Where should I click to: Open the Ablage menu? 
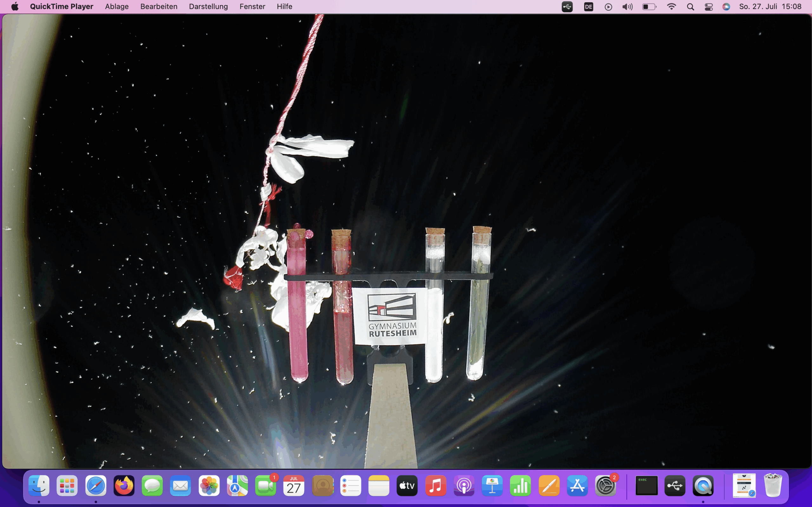click(x=117, y=6)
